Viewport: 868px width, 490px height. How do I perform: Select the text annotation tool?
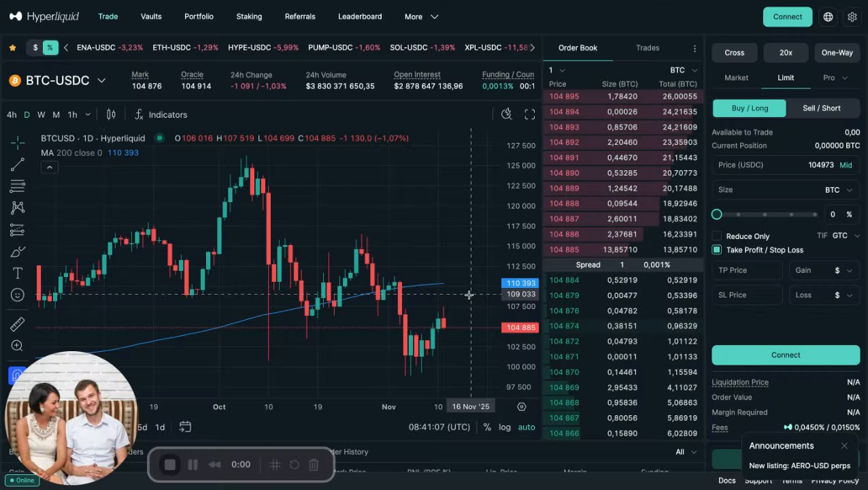(18, 273)
